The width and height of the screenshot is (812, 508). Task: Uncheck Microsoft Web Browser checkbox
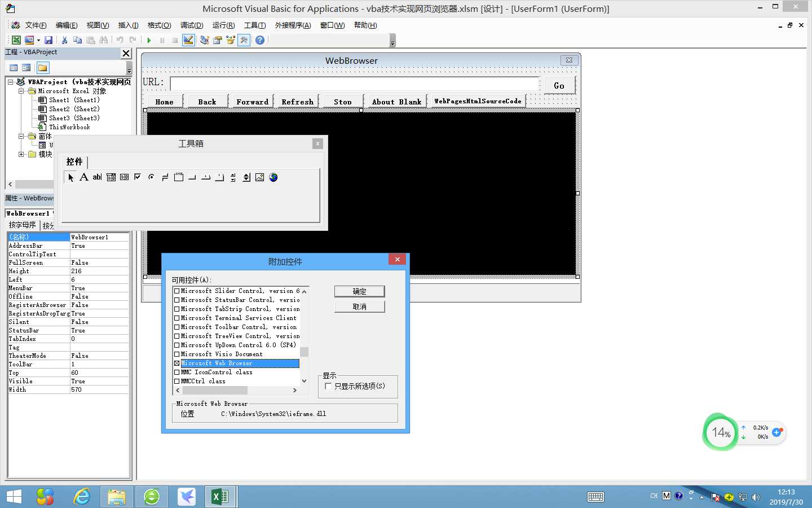(177, 364)
